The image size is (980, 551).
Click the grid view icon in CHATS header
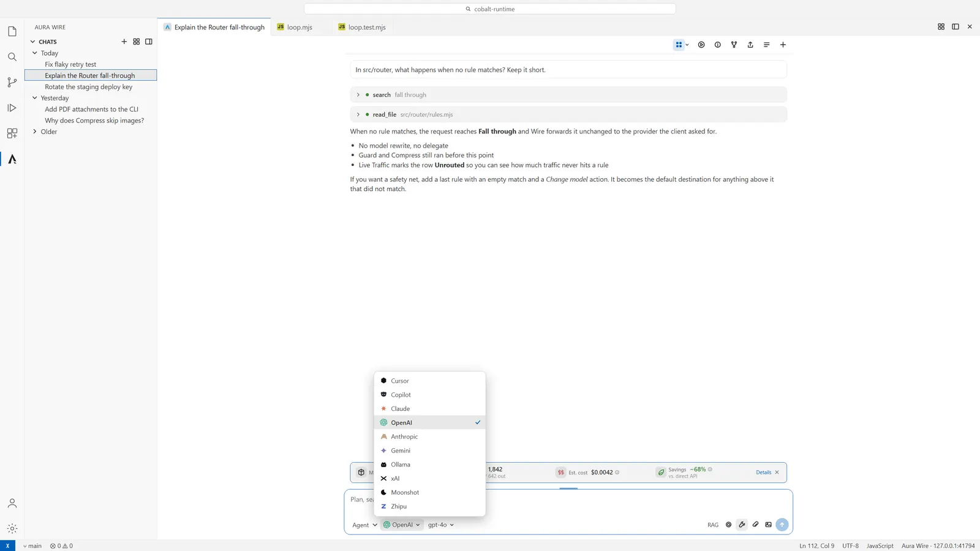click(x=136, y=42)
